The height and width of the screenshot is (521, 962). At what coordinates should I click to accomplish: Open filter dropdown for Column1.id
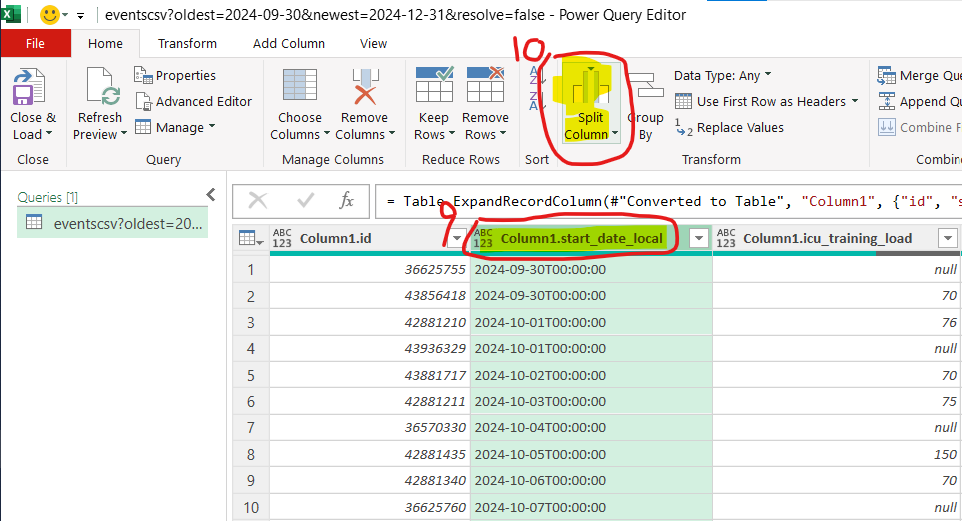[457, 238]
